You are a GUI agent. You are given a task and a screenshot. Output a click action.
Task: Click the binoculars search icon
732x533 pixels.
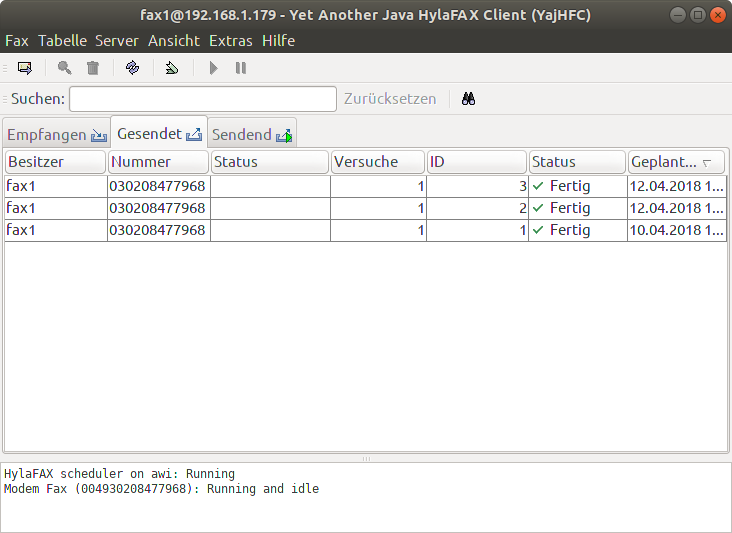(468, 99)
